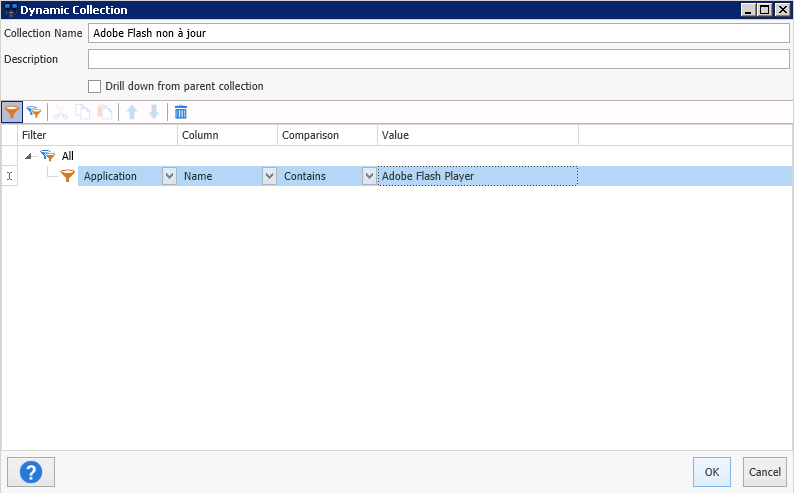Click the Filter column header
Viewport: 794px width, 493px height.
98,135
